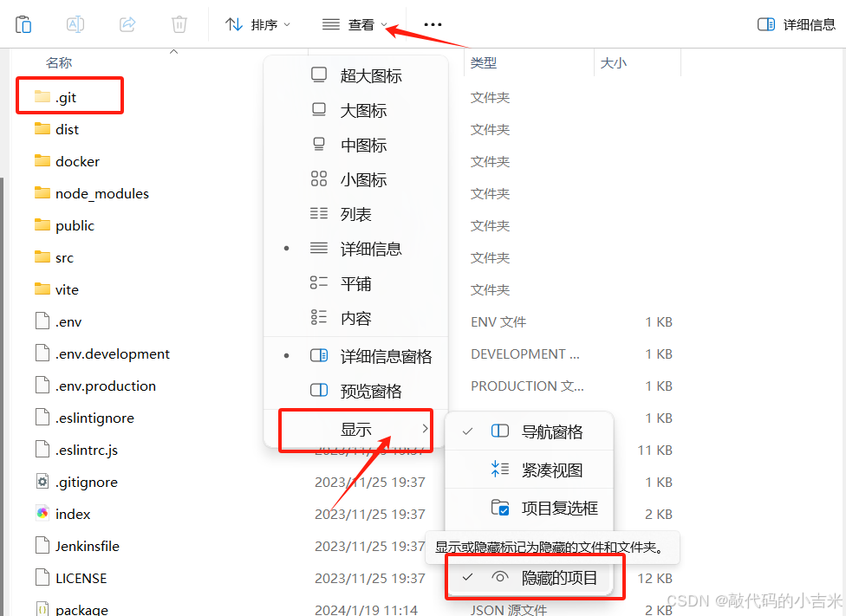The image size is (846, 616).
Task: Select the .gitignore file
Action: coord(76,483)
